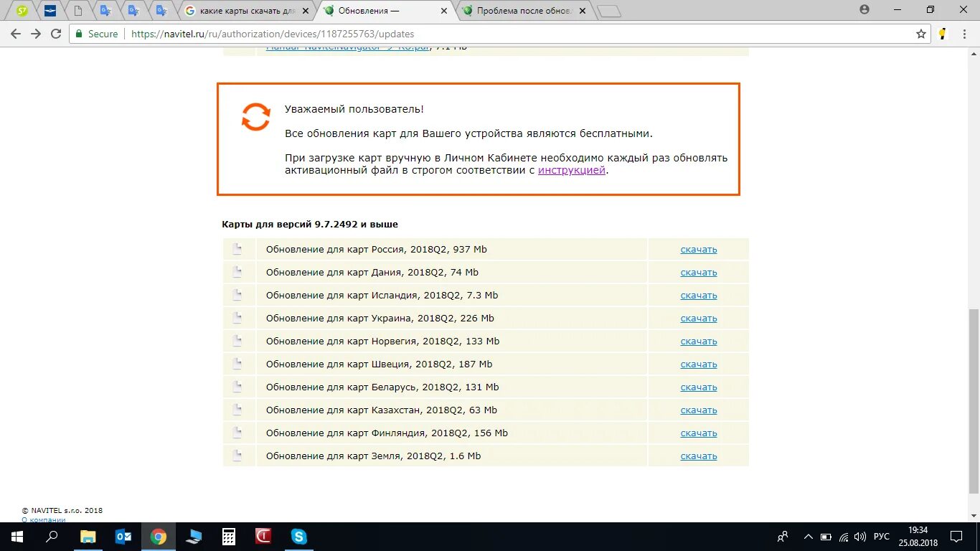
Task: Click the volume icon in the system tray
Action: click(x=860, y=537)
